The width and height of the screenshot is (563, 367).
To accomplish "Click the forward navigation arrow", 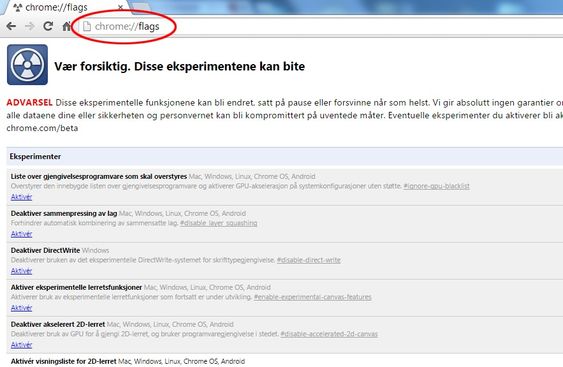I will coord(29,26).
